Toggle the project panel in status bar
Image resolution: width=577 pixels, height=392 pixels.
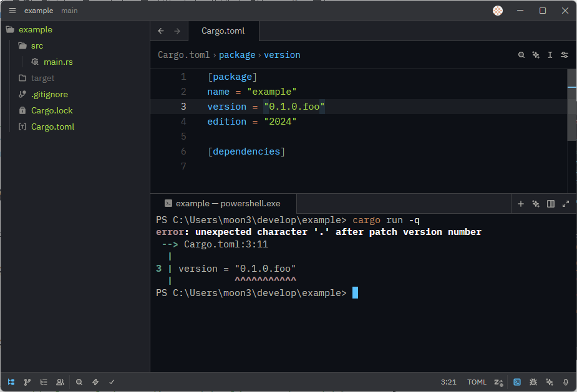pos(11,382)
